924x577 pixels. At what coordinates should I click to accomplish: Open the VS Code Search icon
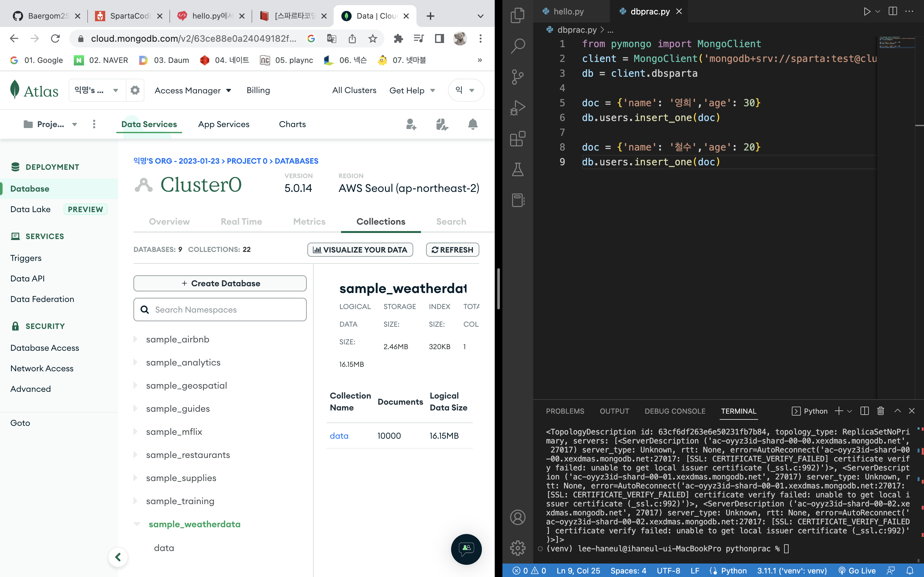tap(517, 46)
